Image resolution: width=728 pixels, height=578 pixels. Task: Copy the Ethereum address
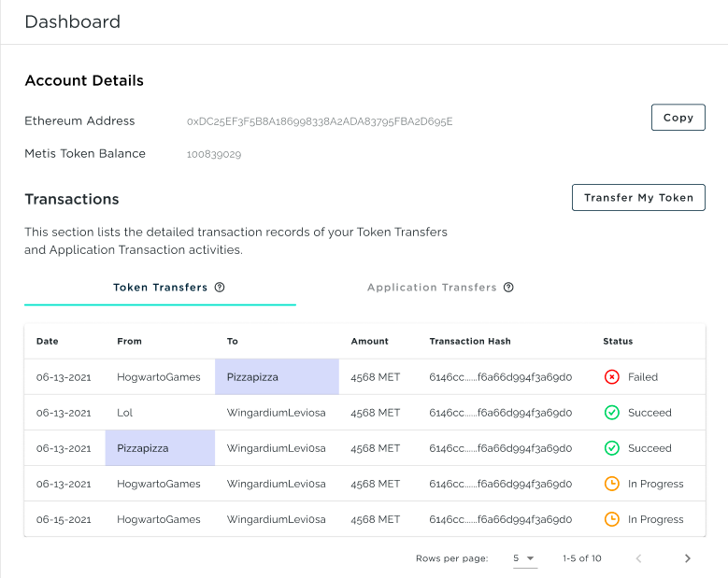pos(678,118)
